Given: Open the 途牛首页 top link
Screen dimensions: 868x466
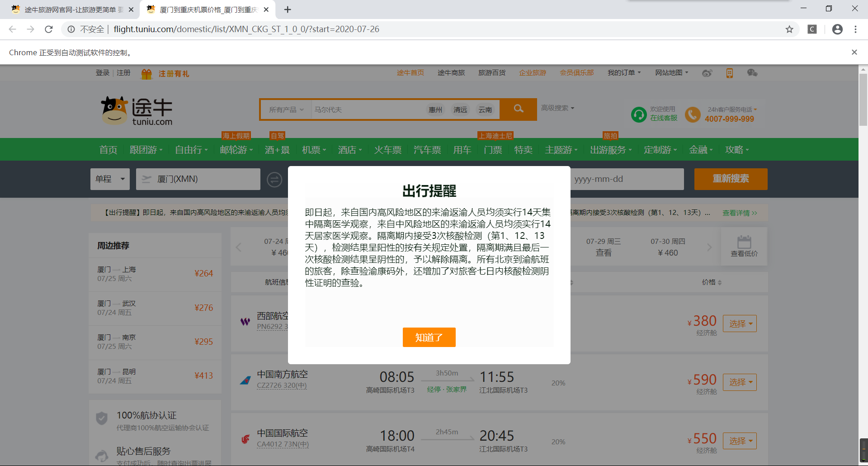Looking at the screenshot, I should (x=410, y=73).
